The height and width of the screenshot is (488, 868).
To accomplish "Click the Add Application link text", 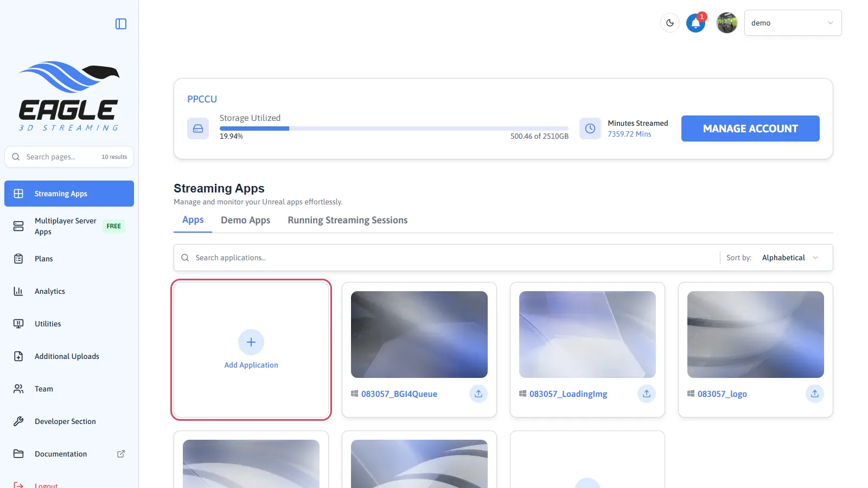I will (251, 365).
